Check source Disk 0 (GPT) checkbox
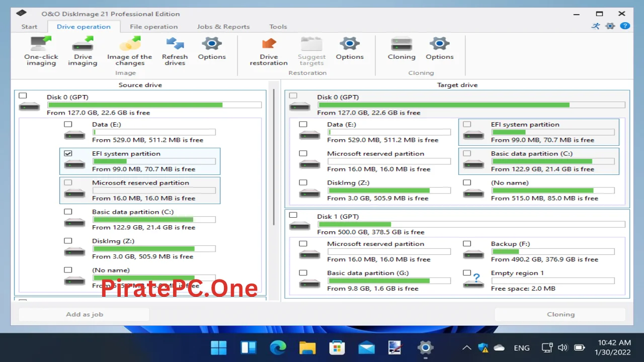644x362 pixels. click(x=23, y=96)
